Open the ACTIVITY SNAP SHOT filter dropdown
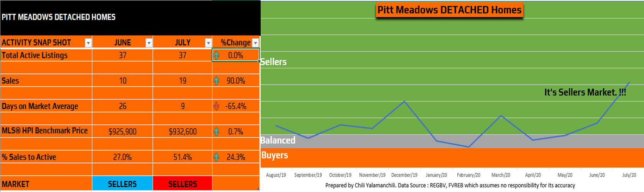The height and width of the screenshot is (192, 644). [88, 43]
